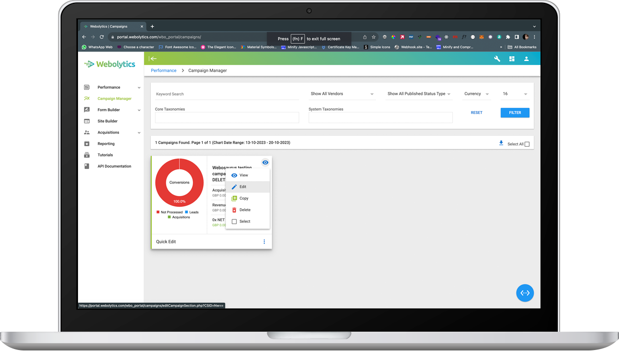
Task: Open the tools wrench icon
Action: 497,59
